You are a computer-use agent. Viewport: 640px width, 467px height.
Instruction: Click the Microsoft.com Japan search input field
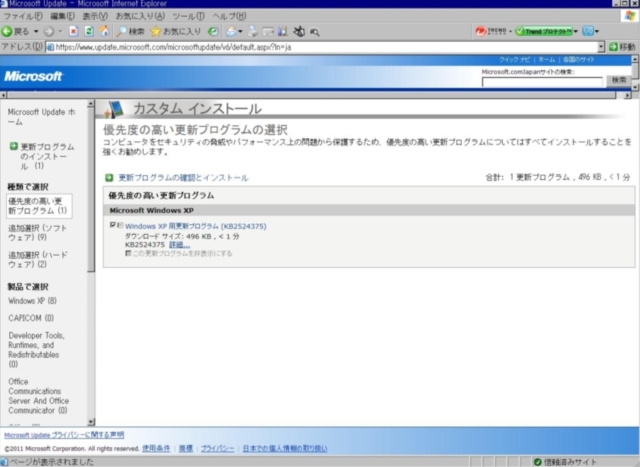point(542,82)
